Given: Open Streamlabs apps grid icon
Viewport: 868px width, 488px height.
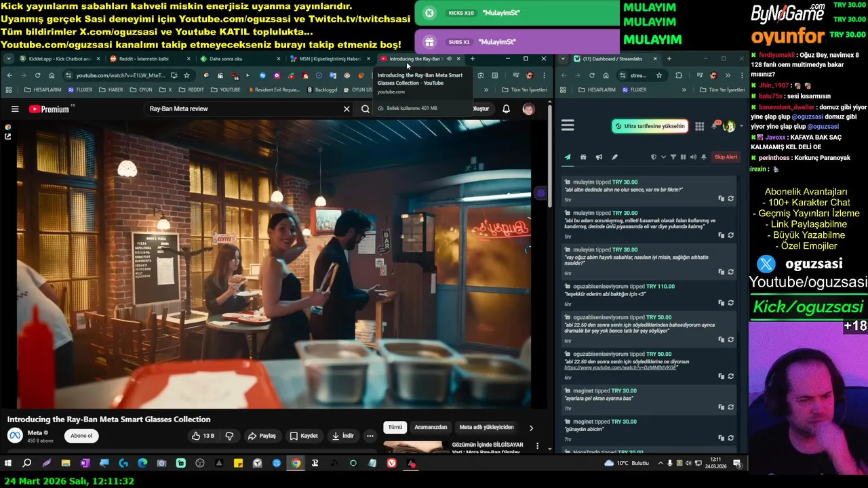Looking at the screenshot, I should [699, 126].
